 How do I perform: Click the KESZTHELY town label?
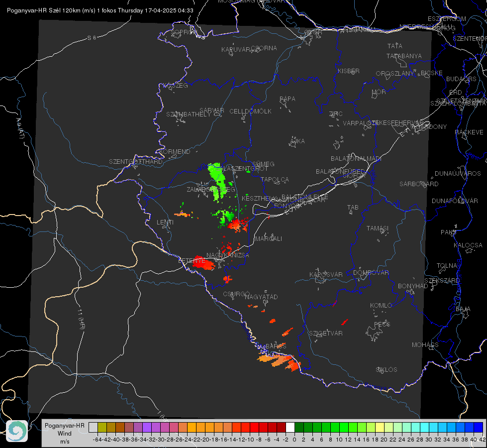(259, 198)
